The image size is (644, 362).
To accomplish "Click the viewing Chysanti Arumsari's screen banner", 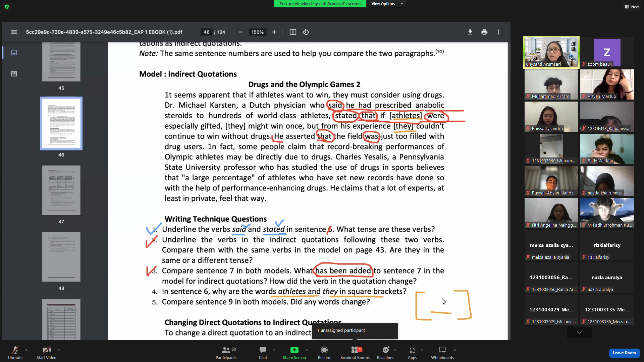I will click(320, 4).
